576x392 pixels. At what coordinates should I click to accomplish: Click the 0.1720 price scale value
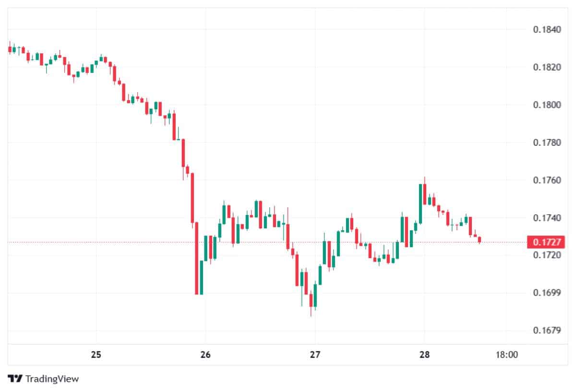point(547,255)
